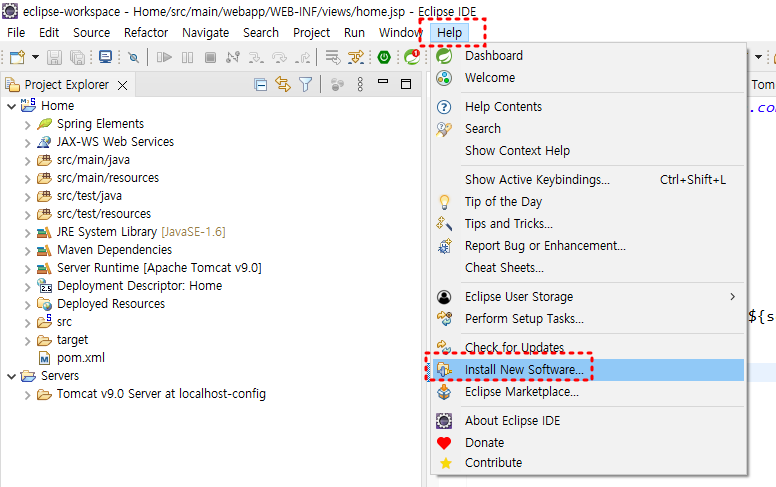Screen dimensions: 776x487
Task: Expand the Spring Elements node
Action: pos(28,125)
